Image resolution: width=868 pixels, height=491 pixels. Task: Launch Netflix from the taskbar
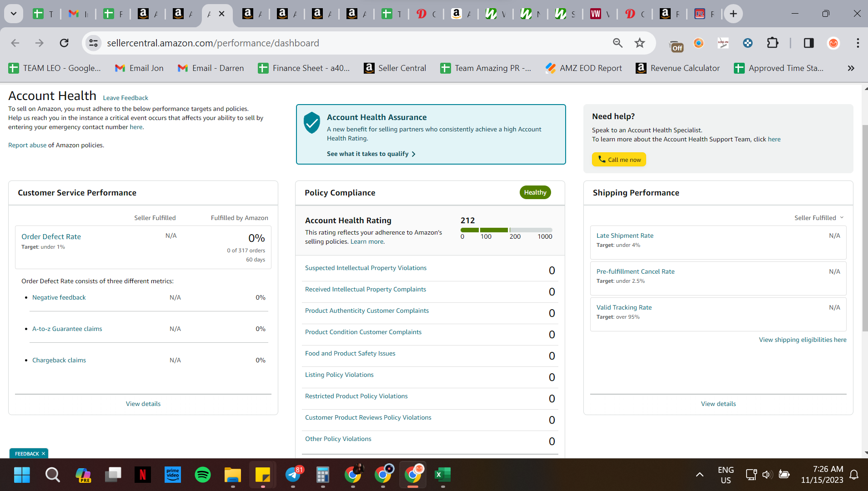[x=142, y=475]
